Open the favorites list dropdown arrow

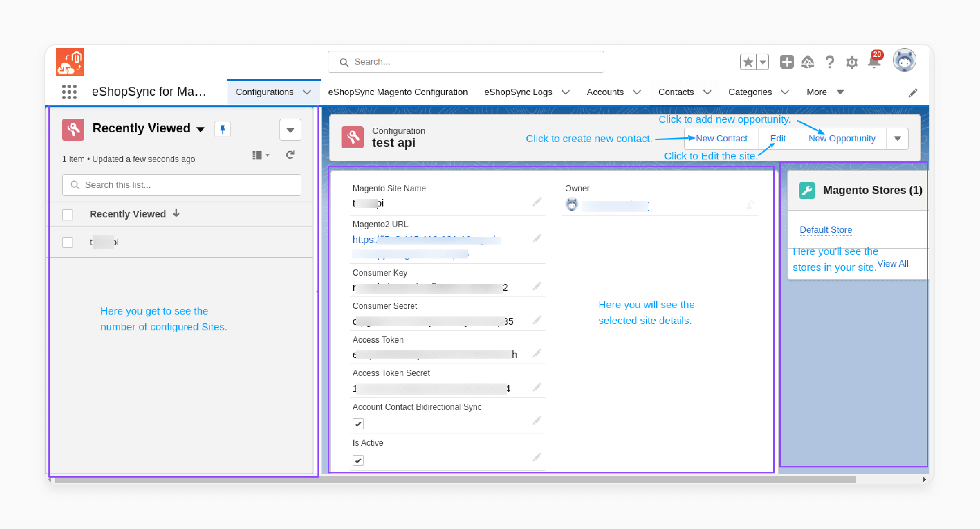tap(763, 62)
